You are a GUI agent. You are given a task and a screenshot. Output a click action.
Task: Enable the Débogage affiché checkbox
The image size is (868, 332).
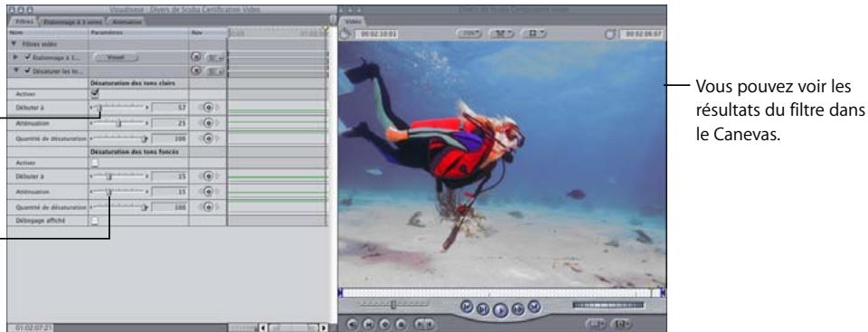pyautogui.click(x=95, y=221)
